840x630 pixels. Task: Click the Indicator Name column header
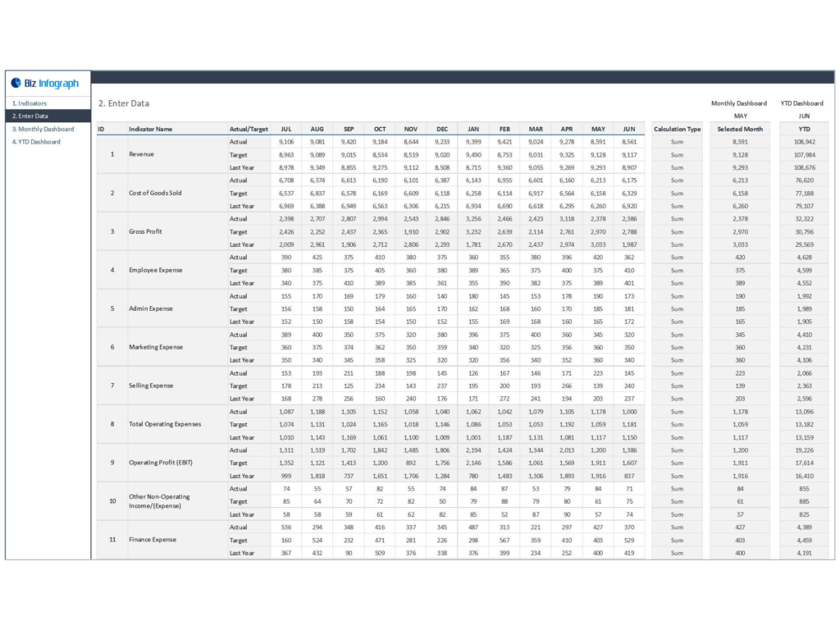(x=153, y=129)
